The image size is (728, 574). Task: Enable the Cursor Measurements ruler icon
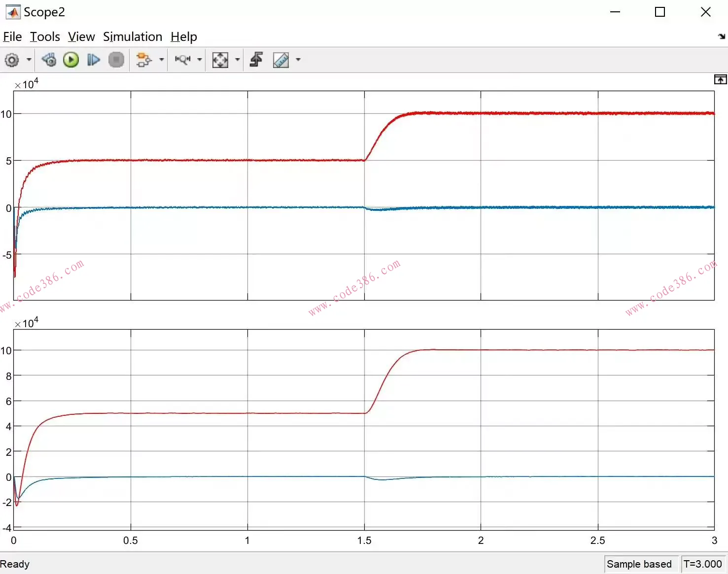click(x=281, y=60)
